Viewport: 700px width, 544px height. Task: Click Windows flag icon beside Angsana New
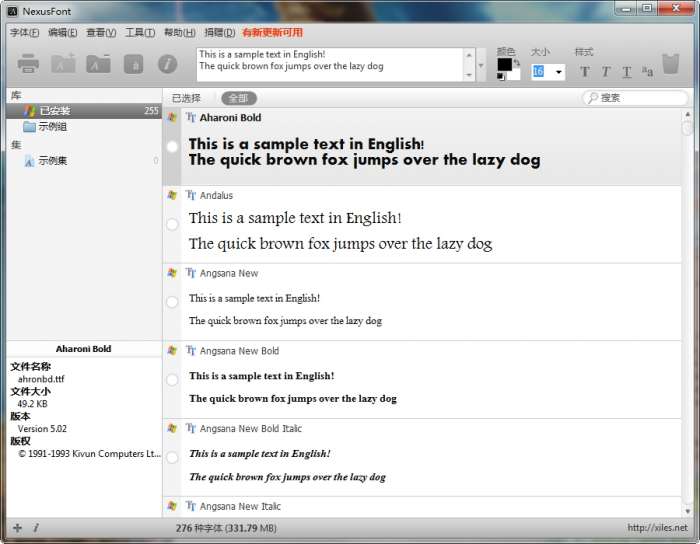pyautogui.click(x=172, y=273)
